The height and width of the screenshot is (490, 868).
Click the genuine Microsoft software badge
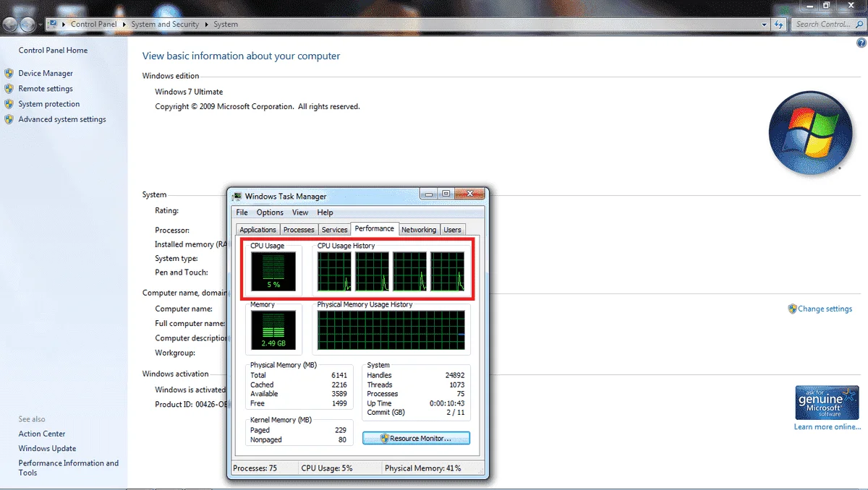point(827,403)
